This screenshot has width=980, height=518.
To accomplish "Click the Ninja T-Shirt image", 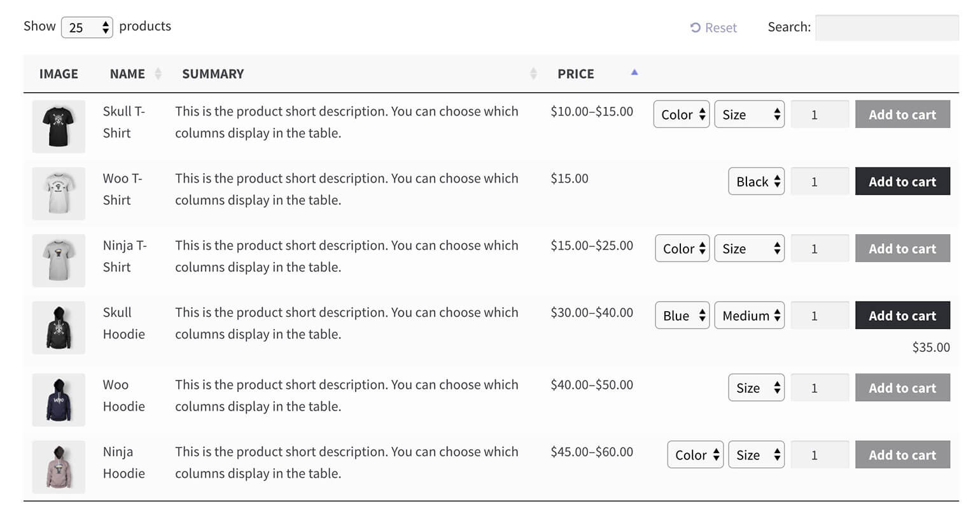I will tap(59, 260).
